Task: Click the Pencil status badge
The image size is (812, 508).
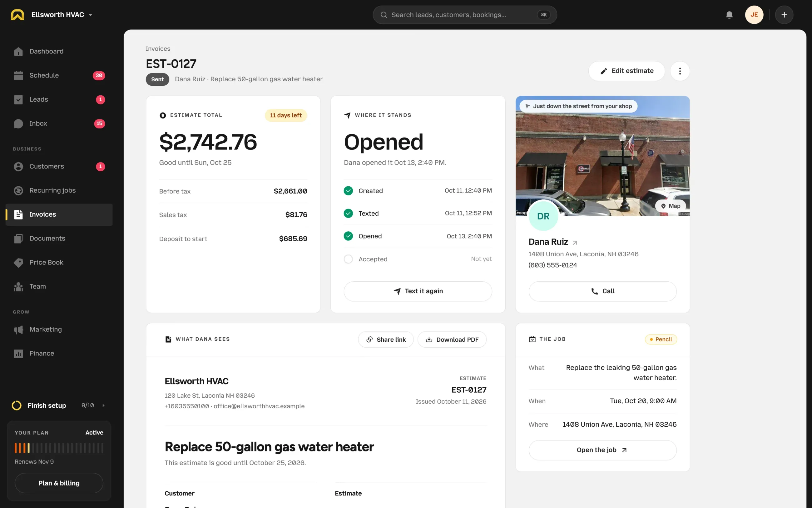Action: pos(661,339)
